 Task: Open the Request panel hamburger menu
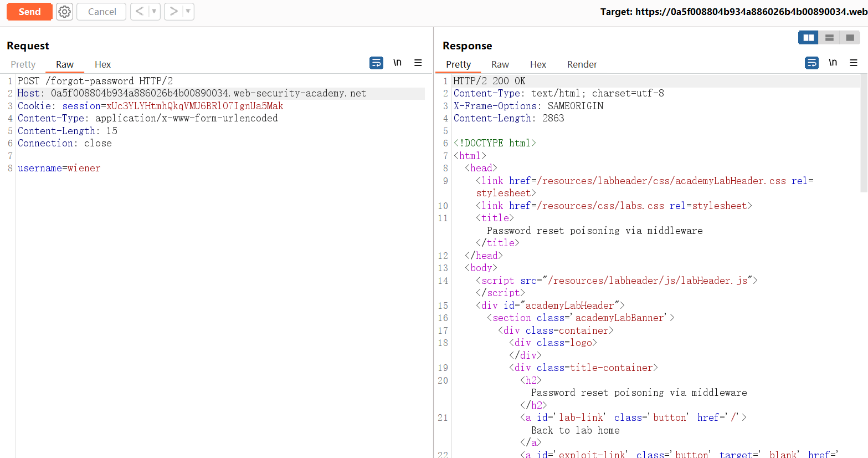click(x=418, y=63)
